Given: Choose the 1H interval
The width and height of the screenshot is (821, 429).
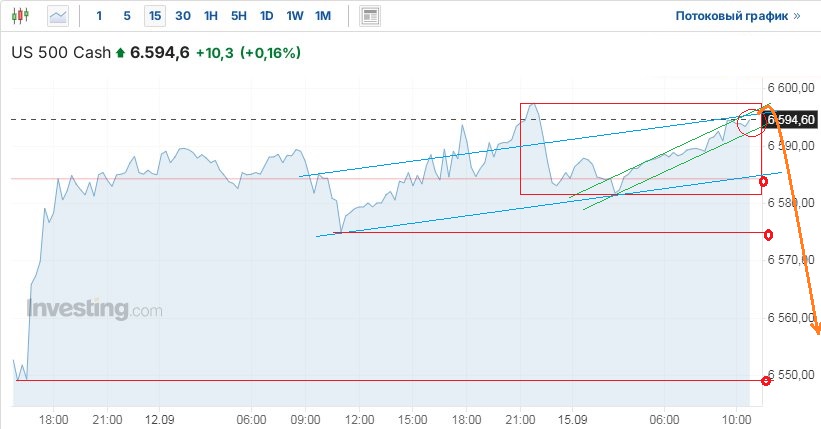Looking at the screenshot, I should 210,16.
